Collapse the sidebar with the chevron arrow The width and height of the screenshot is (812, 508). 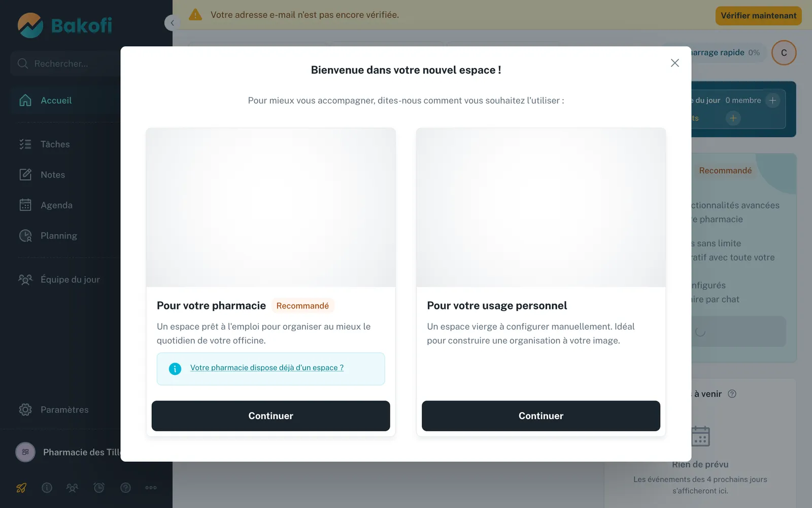tap(172, 23)
